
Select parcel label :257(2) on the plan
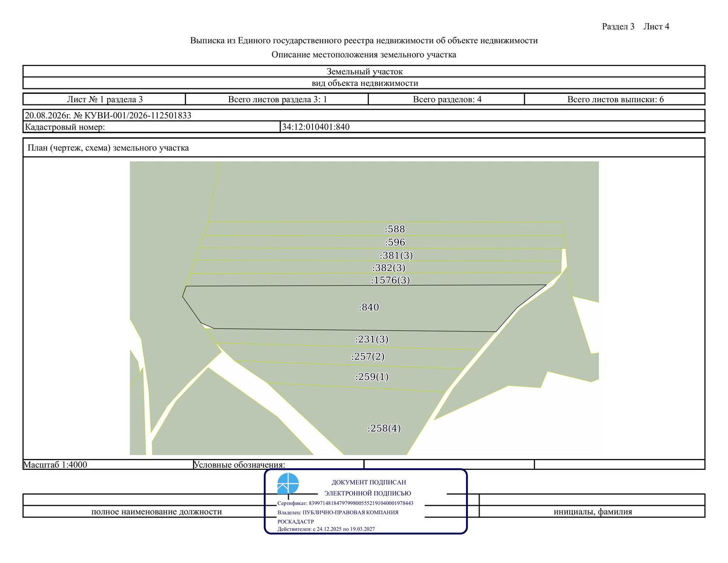click(x=368, y=357)
